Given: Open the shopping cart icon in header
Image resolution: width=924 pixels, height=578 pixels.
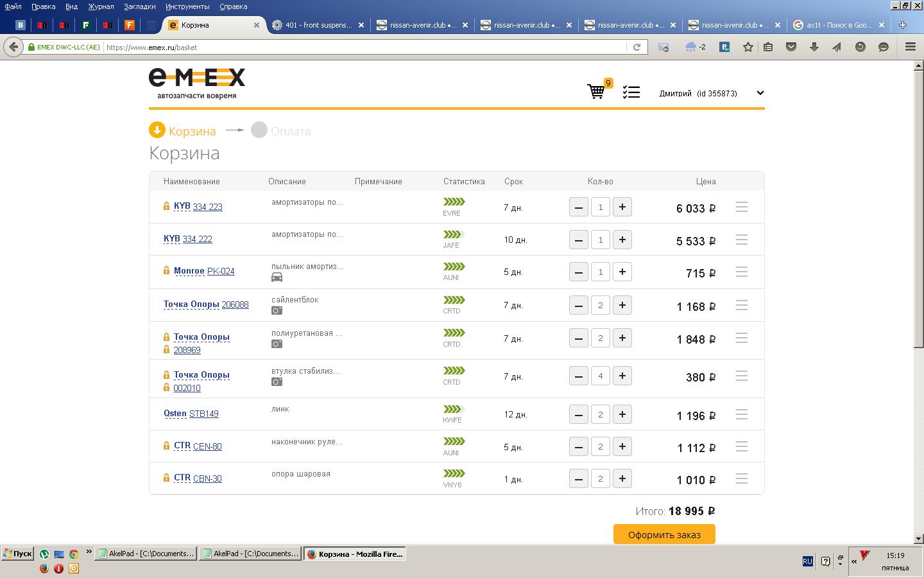Looking at the screenshot, I should coord(596,91).
